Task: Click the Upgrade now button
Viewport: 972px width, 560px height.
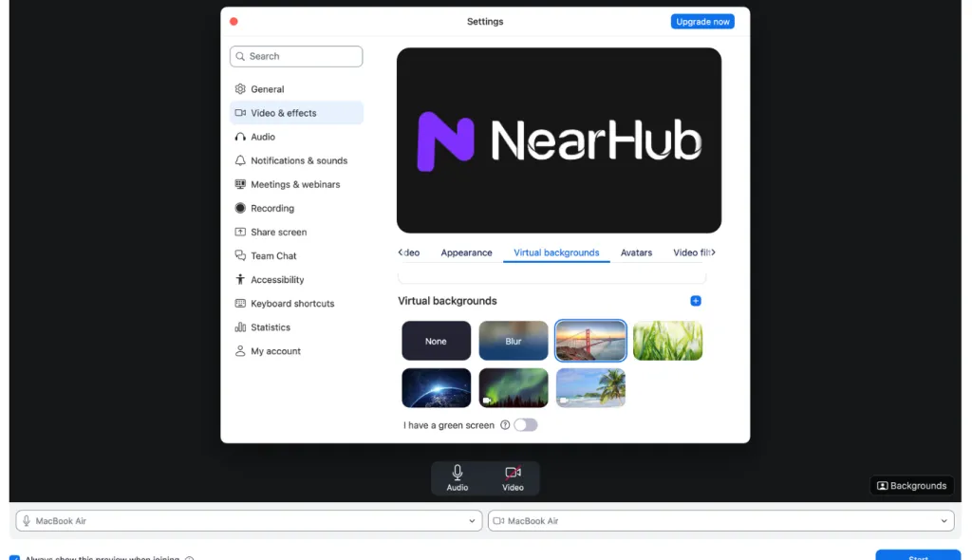Action: pyautogui.click(x=702, y=21)
